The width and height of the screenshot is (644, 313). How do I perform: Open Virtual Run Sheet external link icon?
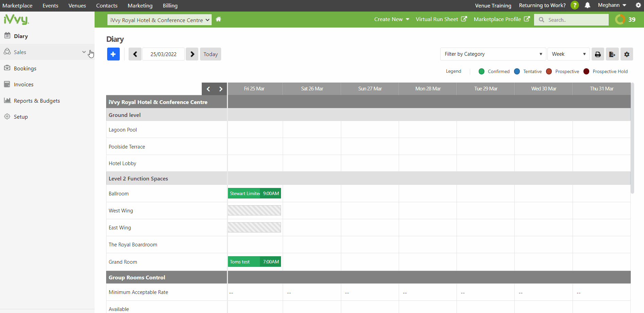[x=464, y=19]
